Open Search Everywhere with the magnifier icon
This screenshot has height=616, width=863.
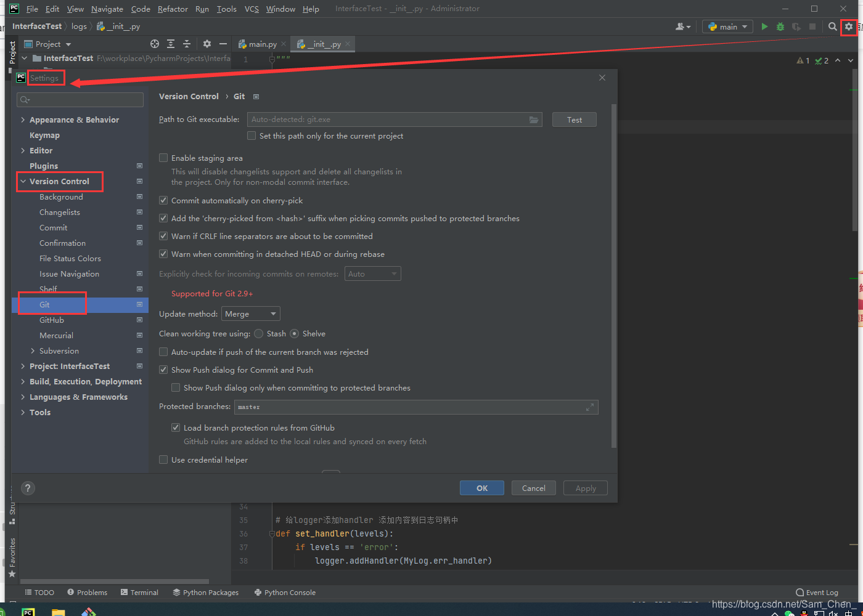[832, 26]
